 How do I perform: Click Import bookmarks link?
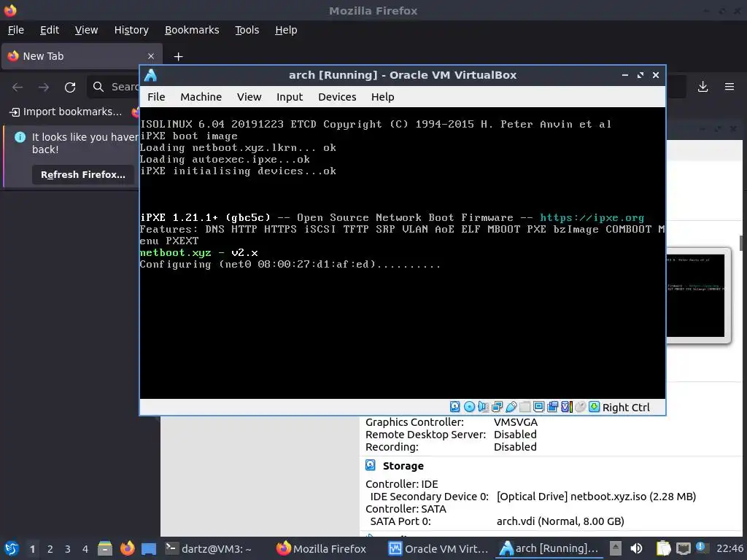pyautogui.click(x=66, y=112)
